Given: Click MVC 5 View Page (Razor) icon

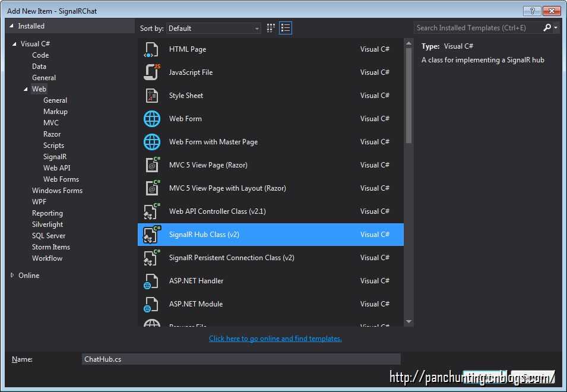Looking at the screenshot, I should 152,165.
